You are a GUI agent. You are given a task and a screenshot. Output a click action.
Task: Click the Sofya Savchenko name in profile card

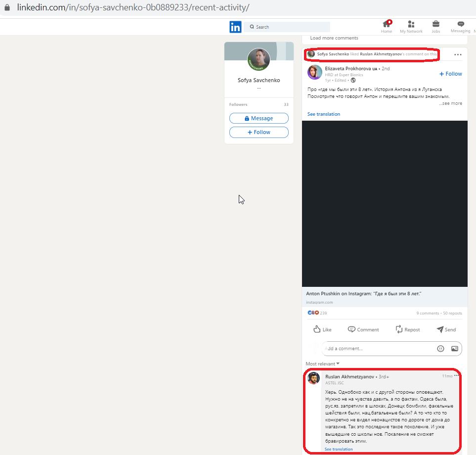pos(259,80)
